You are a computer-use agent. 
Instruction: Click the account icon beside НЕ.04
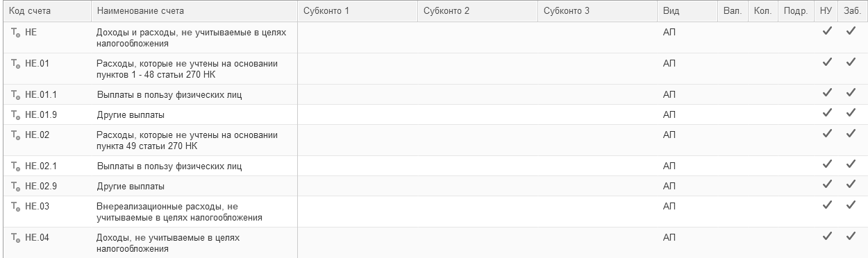coord(15,238)
